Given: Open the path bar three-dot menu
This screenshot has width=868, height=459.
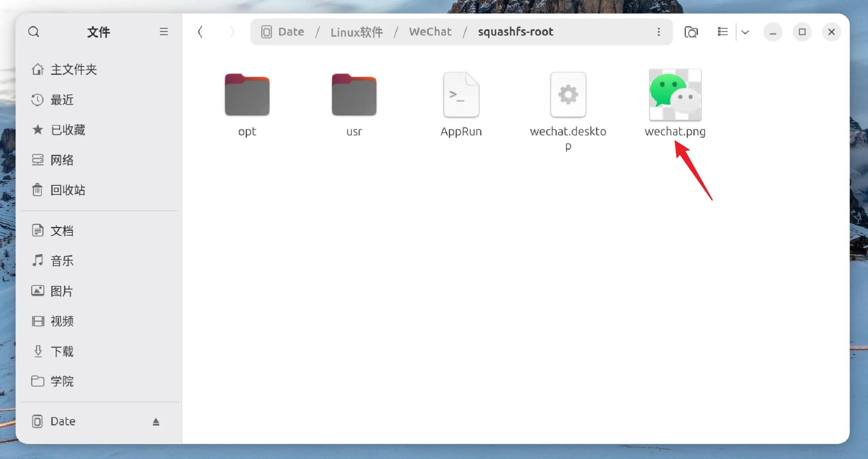Looking at the screenshot, I should (659, 32).
